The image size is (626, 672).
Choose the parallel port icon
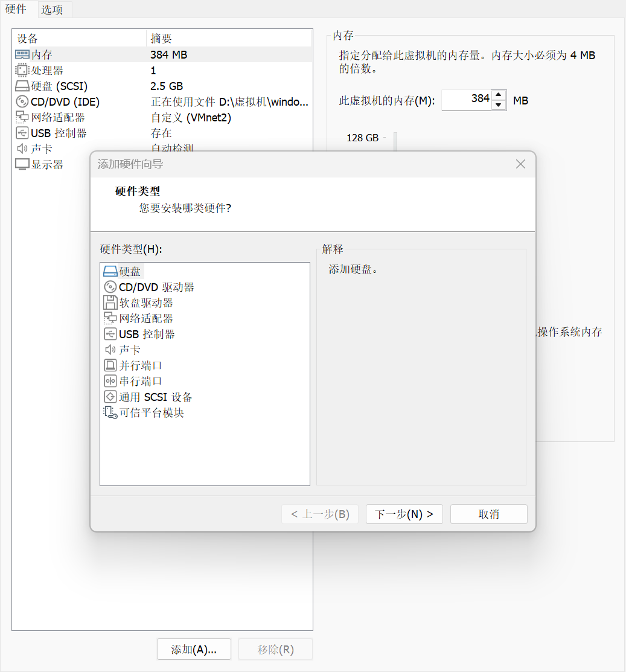click(110, 366)
